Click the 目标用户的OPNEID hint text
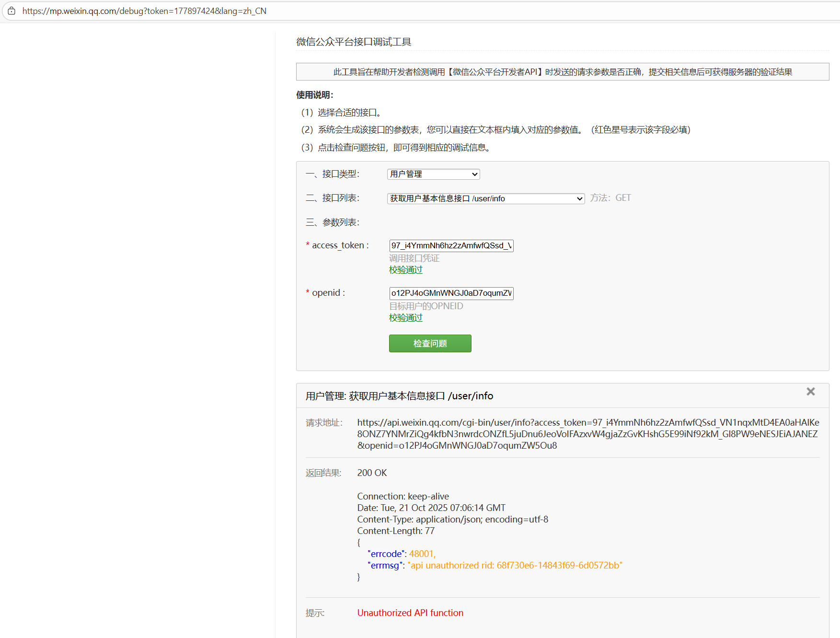Viewport: 840px width, 638px height. tap(426, 306)
